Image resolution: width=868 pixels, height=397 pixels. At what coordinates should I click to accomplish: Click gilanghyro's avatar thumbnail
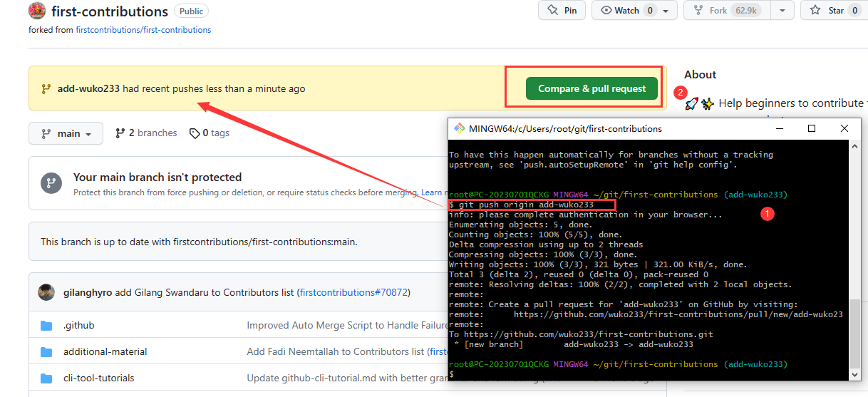pyautogui.click(x=46, y=292)
